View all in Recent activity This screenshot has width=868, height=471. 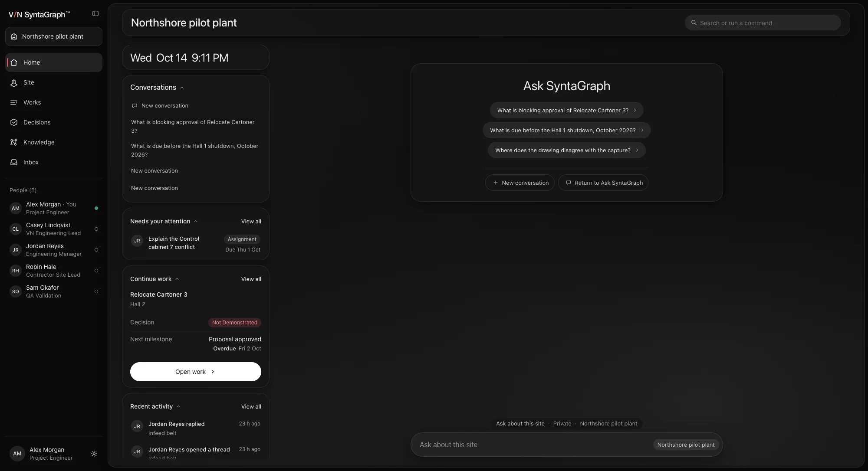coord(251,406)
